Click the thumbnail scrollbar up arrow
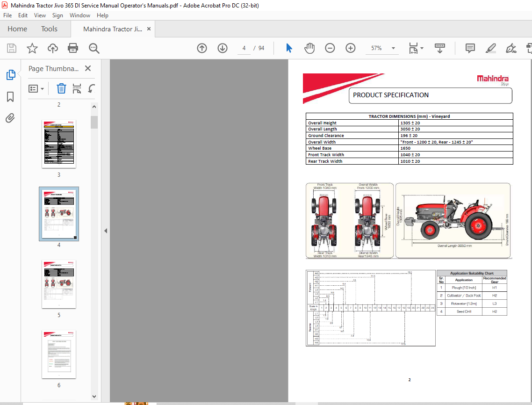 click(x=94, y=107)
